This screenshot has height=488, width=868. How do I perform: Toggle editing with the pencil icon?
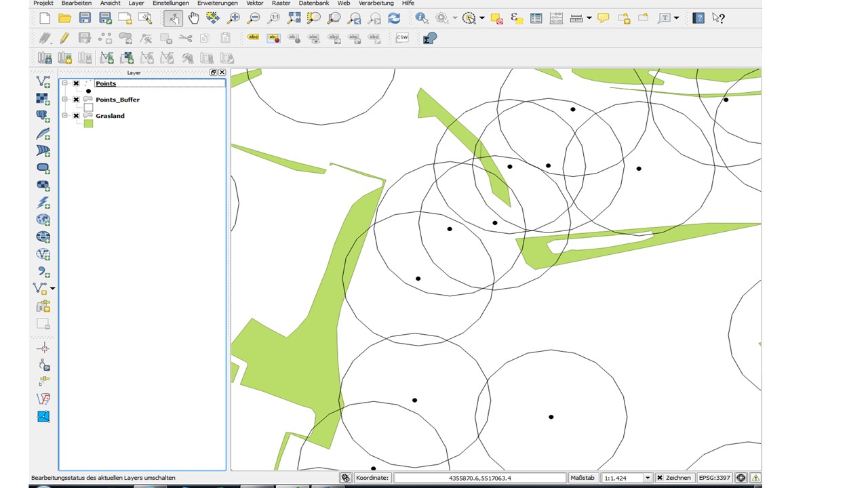click(64, 38)
